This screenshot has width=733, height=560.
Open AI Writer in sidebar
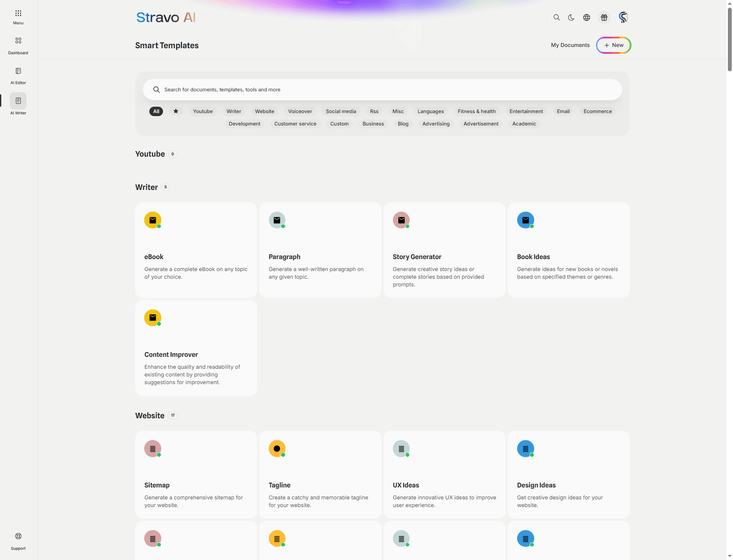pos(18,101)
